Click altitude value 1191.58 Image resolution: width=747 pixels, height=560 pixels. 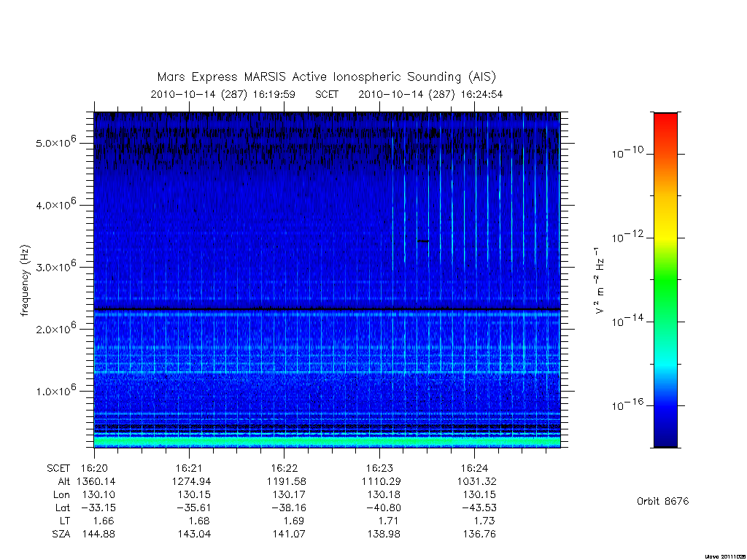point(286,481)
